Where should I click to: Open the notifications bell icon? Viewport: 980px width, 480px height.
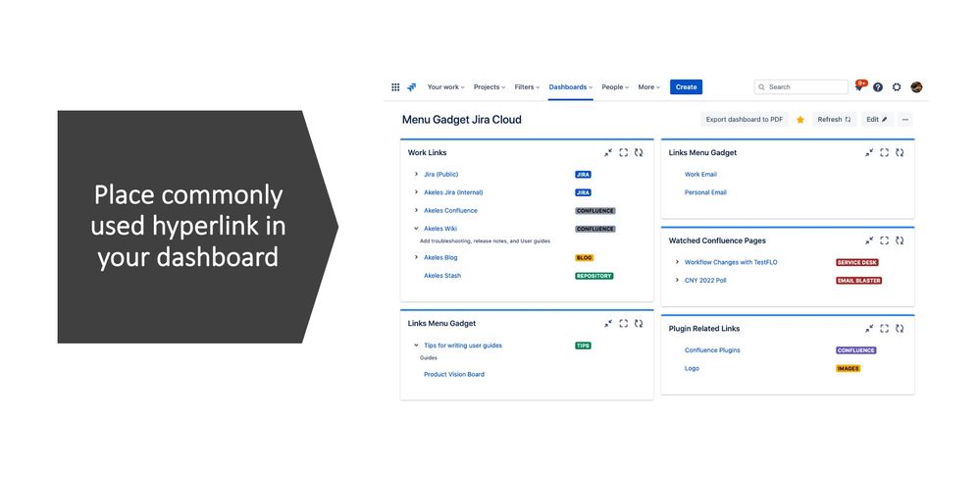click(x=860, y=87)
